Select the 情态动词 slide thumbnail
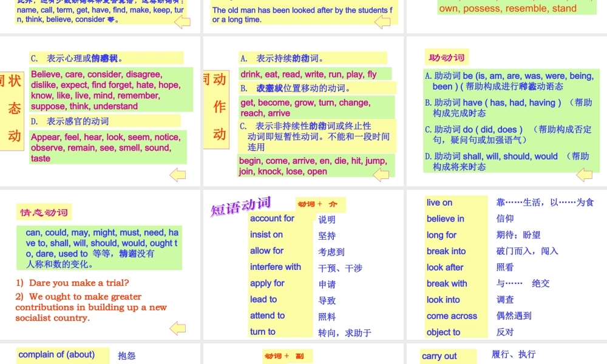The width and height of the screenshot is (607, 364). tap(100, 265)
